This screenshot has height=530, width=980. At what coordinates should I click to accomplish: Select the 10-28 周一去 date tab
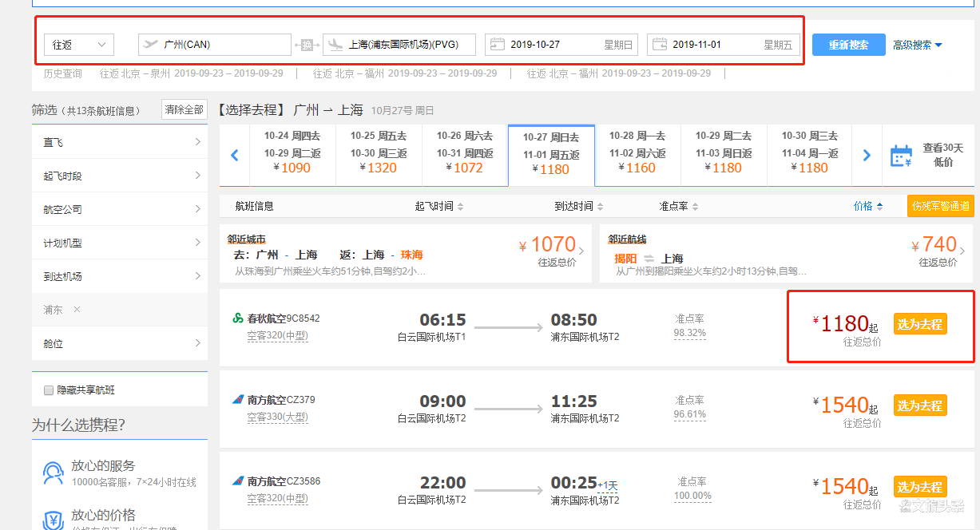[637, 152]
